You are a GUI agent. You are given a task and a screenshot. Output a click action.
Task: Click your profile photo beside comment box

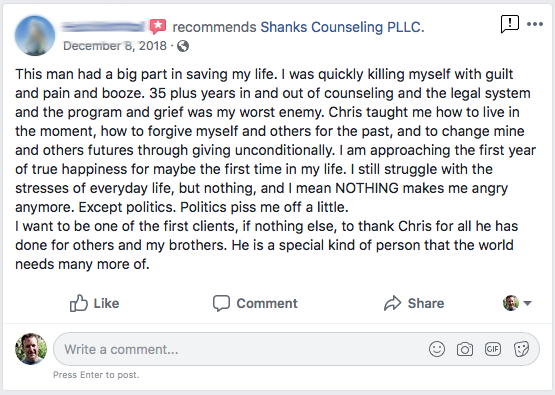pos(31,349)
